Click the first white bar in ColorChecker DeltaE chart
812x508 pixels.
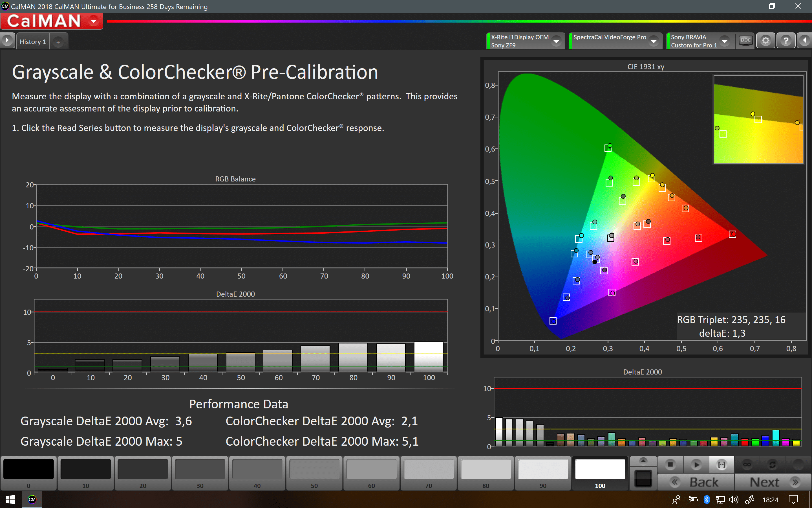[499, 432]
